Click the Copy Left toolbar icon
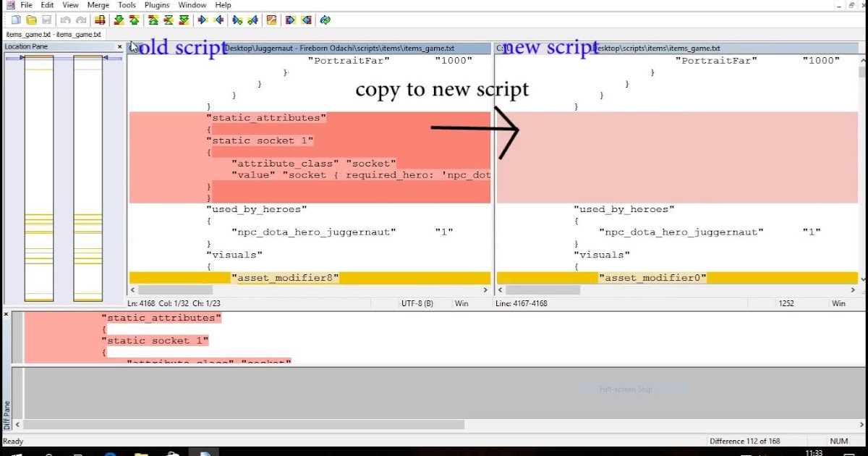868x456 pixels. [x=218, y=20]
